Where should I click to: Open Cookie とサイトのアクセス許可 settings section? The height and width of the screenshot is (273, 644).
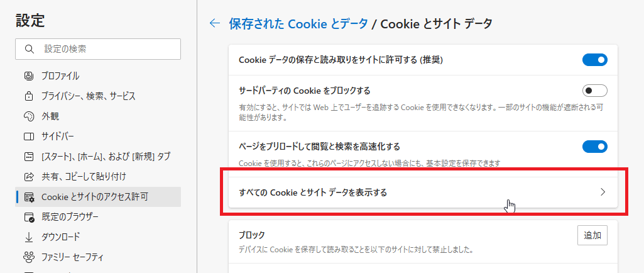[x=95, y=197]
